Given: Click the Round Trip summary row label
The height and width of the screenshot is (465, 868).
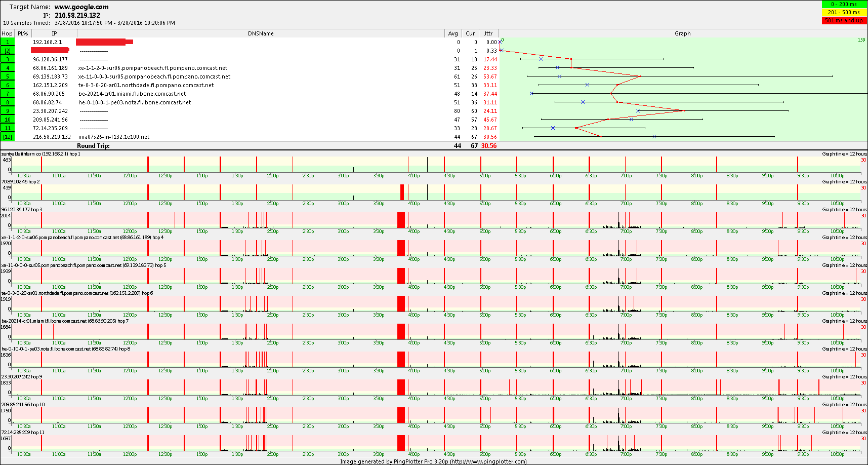Looking at the screenshot, I should pos(93,146).
